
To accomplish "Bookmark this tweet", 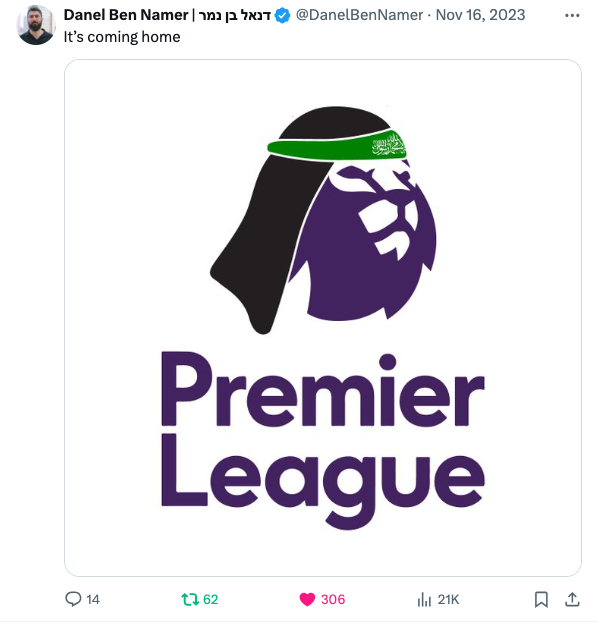I will (541, 599).
